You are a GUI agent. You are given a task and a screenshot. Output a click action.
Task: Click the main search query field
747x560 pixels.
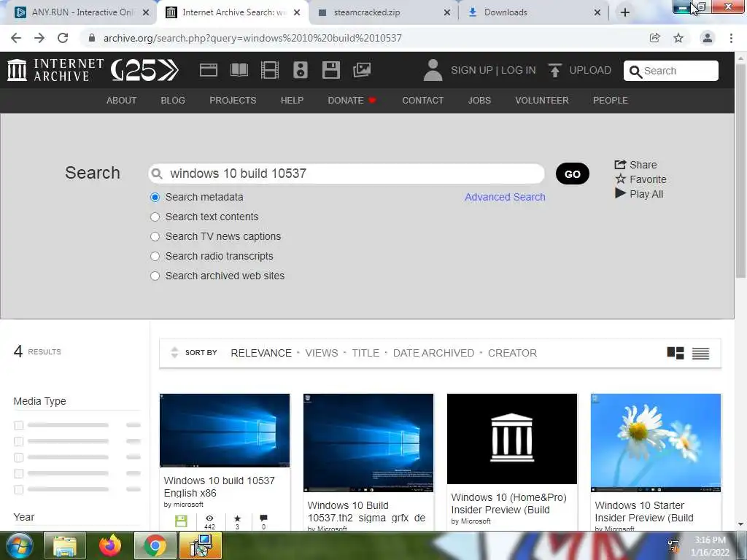(347, 174)
